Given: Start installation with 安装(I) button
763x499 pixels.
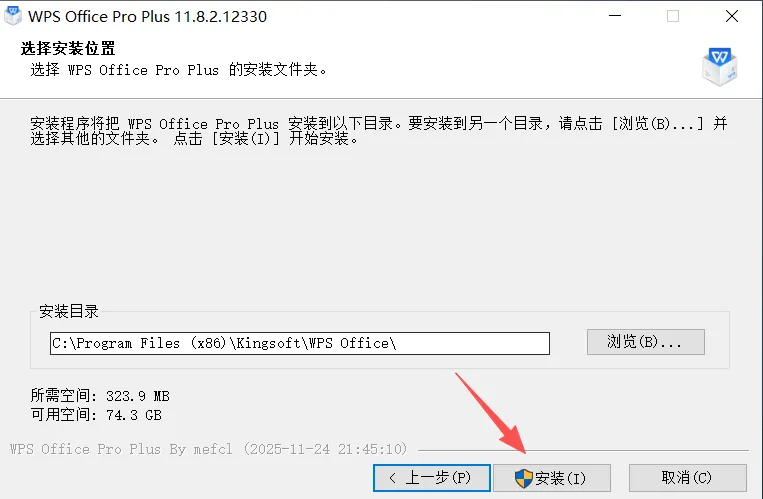Looking at the screenshot, I should (552, 478).
